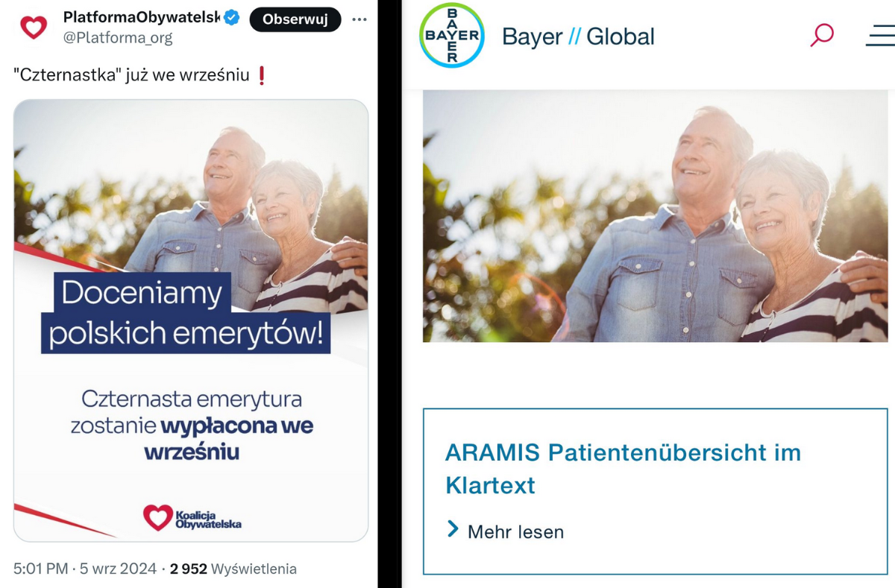Click the Bayer // Global site title

coord(578,37)
